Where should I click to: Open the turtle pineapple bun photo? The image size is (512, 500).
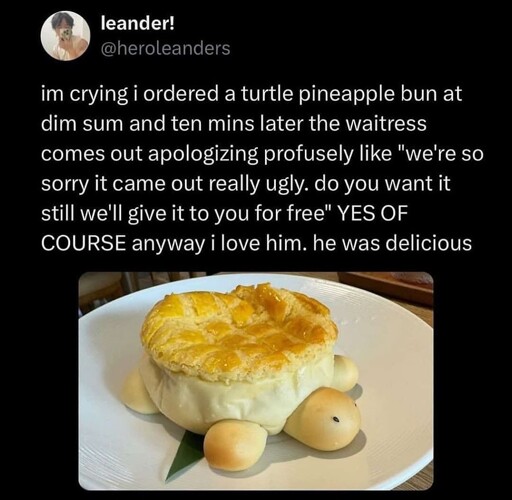coord(256,381)
